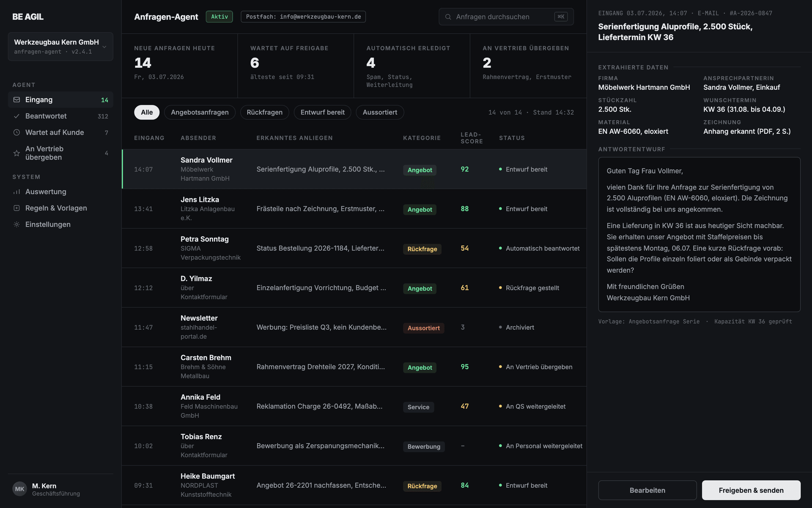Open Carsten Brehm's Rahmenvertrag request
Viewport: 812px width, 508px height.
[354, 367]
